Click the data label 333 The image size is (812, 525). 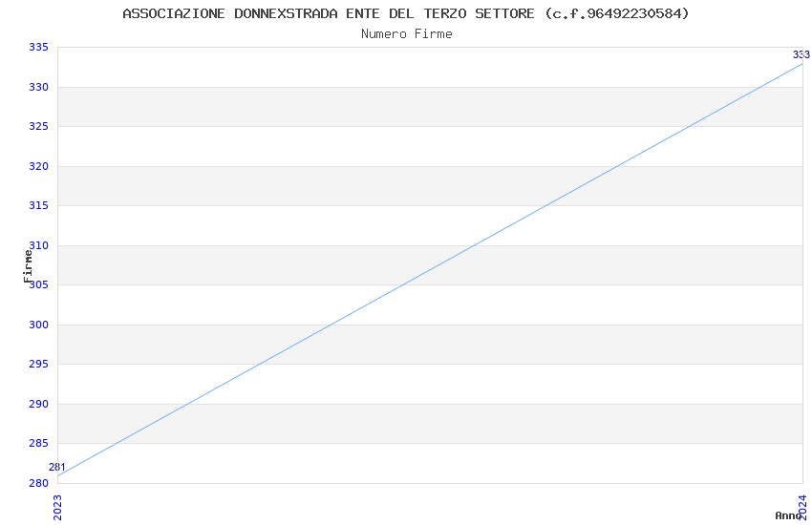[x=801, y=54]
